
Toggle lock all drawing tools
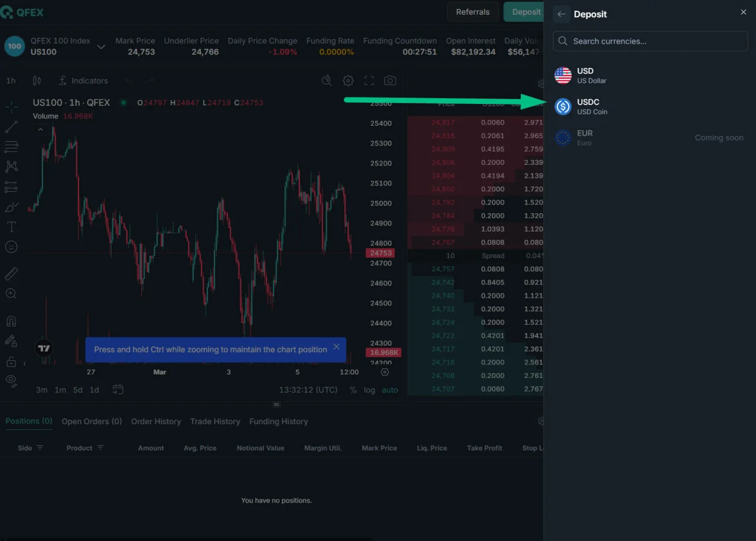tap(11, 361)
